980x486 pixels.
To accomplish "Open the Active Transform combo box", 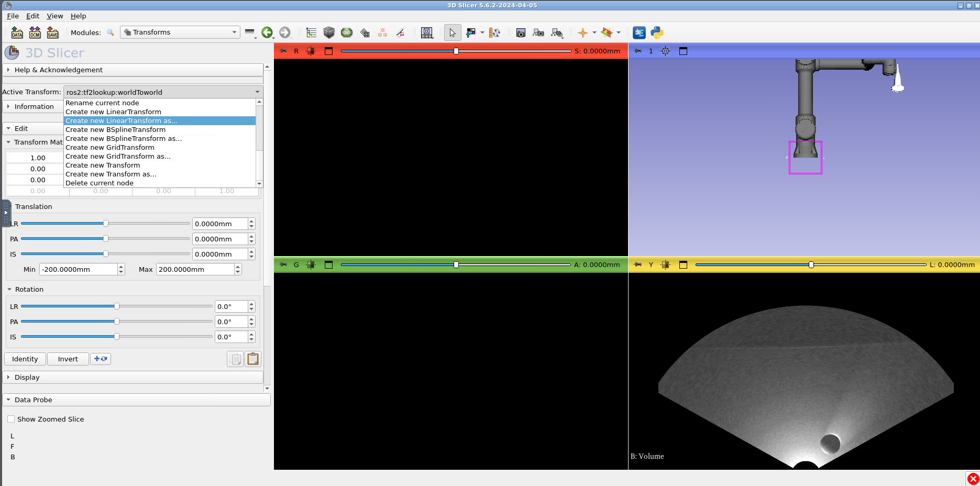I will (163, 92).
